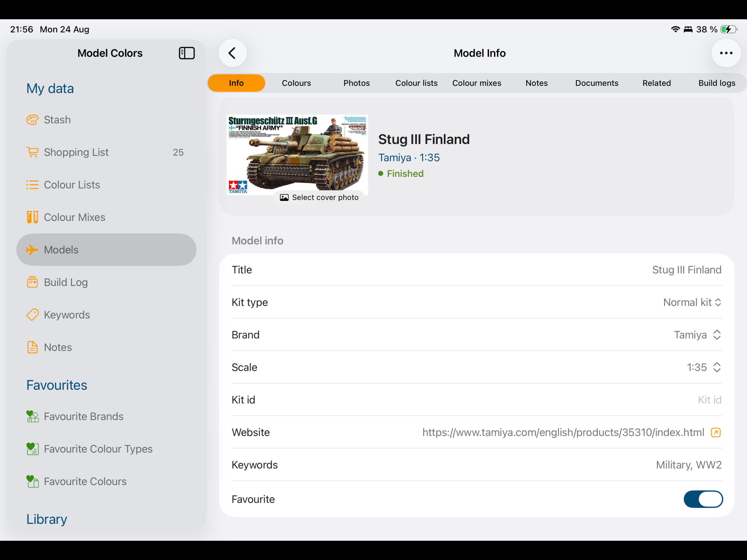
Task: Edit the Keywords row Military, WW2
Action: click(476, 465)
